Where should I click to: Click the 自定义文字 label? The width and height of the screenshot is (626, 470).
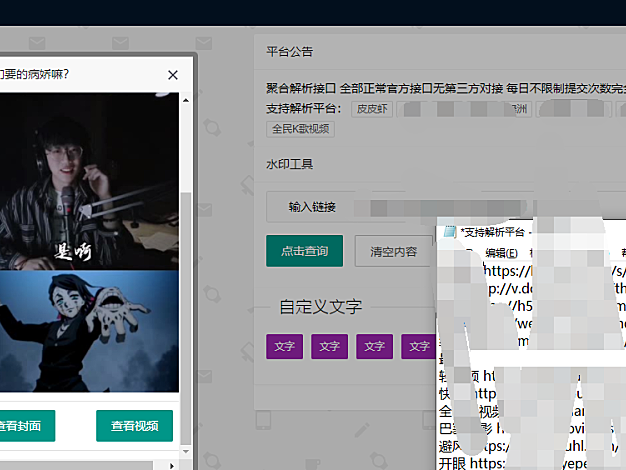321,307
